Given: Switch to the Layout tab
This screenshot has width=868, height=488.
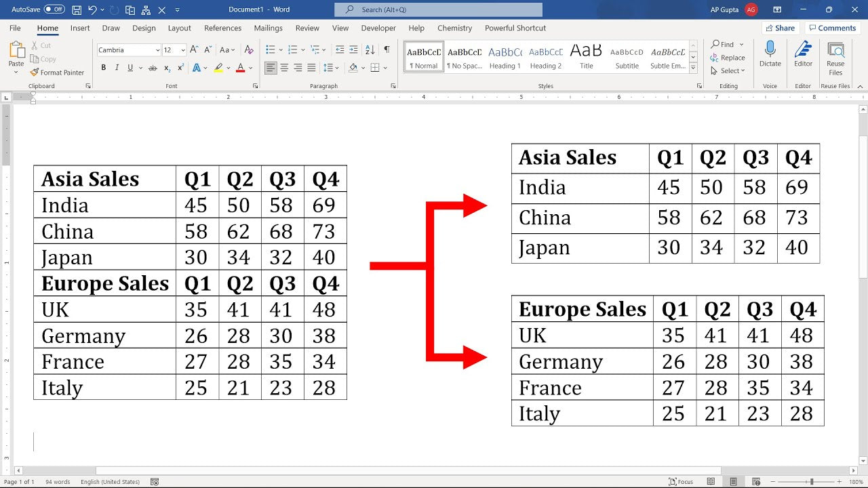Looking at the screenshot, I should click(x=179, y=28).
